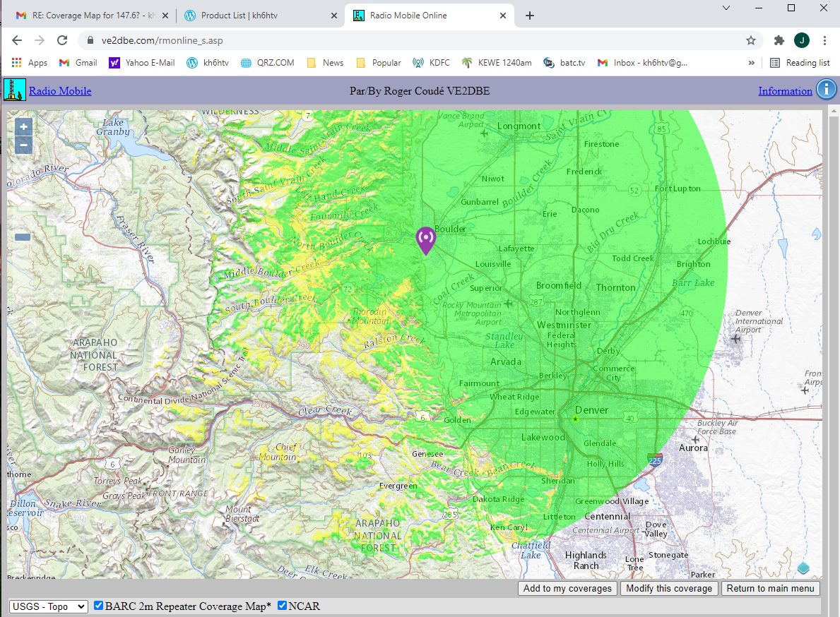The image size is (840, 617).
Task: Click the blue diamond icon on the map
Action: tap(803, 568)
